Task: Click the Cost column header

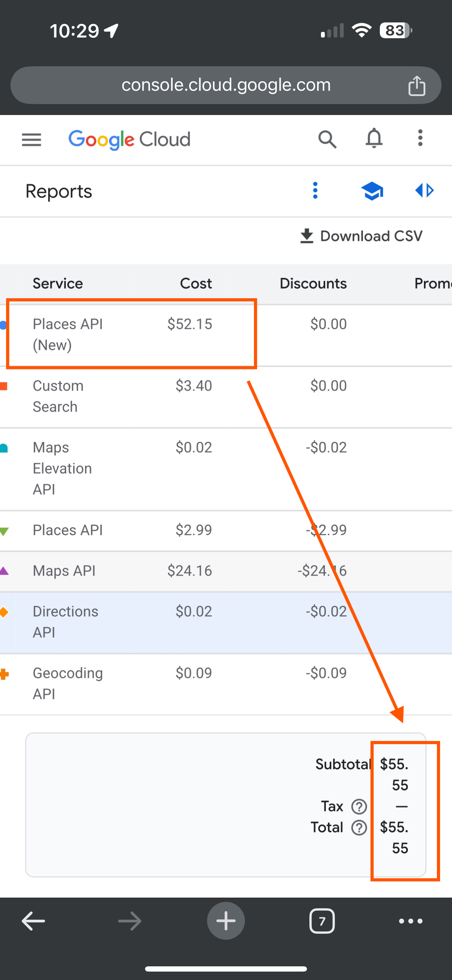Action: (196, 284)
